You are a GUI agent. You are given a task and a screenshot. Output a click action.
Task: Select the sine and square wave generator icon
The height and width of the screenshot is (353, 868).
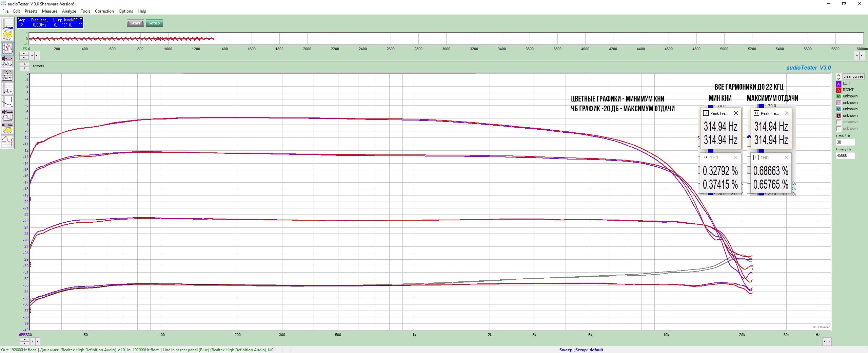point(7,141)
